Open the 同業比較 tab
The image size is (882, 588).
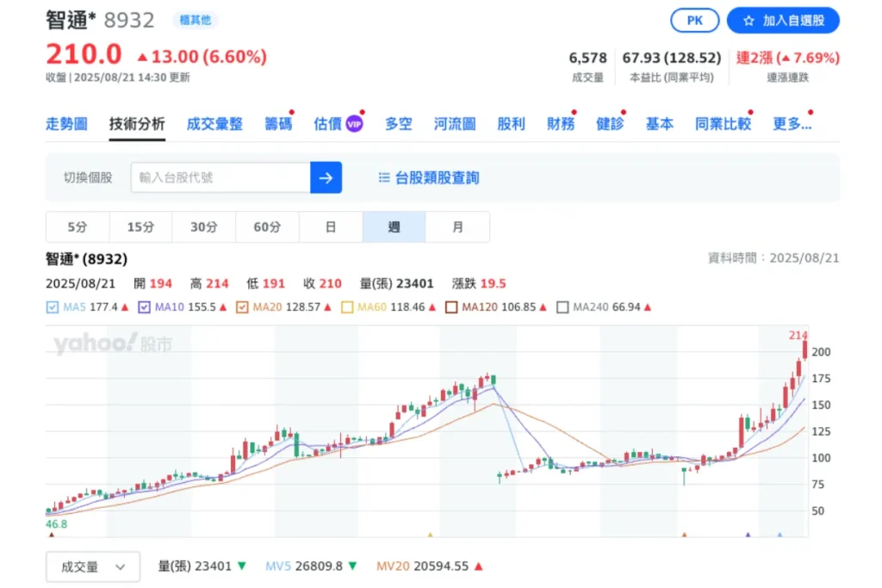(x=723, y=124)
